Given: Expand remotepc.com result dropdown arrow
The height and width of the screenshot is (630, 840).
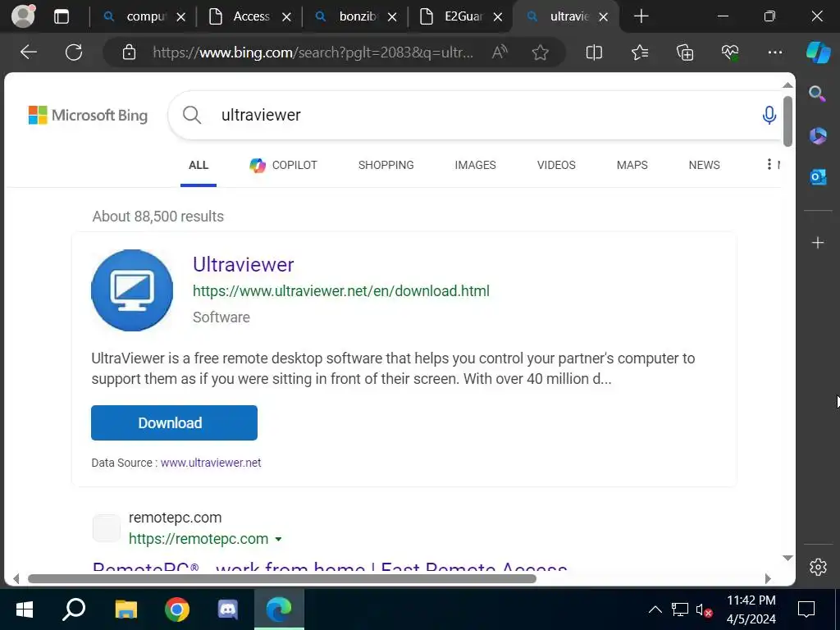Looking at the screenshot, I should [x=279, y=540].
